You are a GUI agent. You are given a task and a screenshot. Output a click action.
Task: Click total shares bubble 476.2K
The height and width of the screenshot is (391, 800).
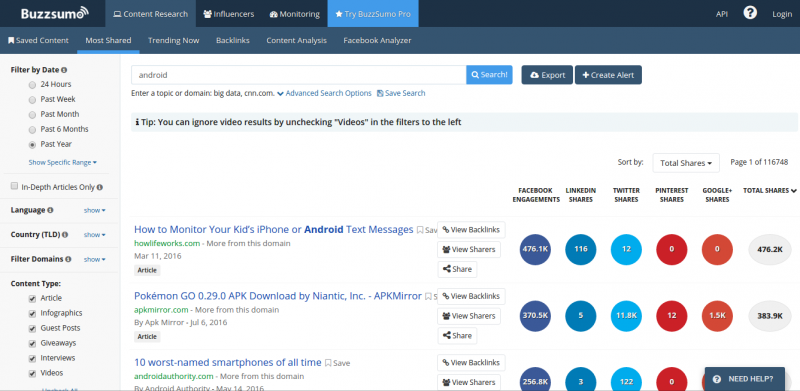point(769,250)
